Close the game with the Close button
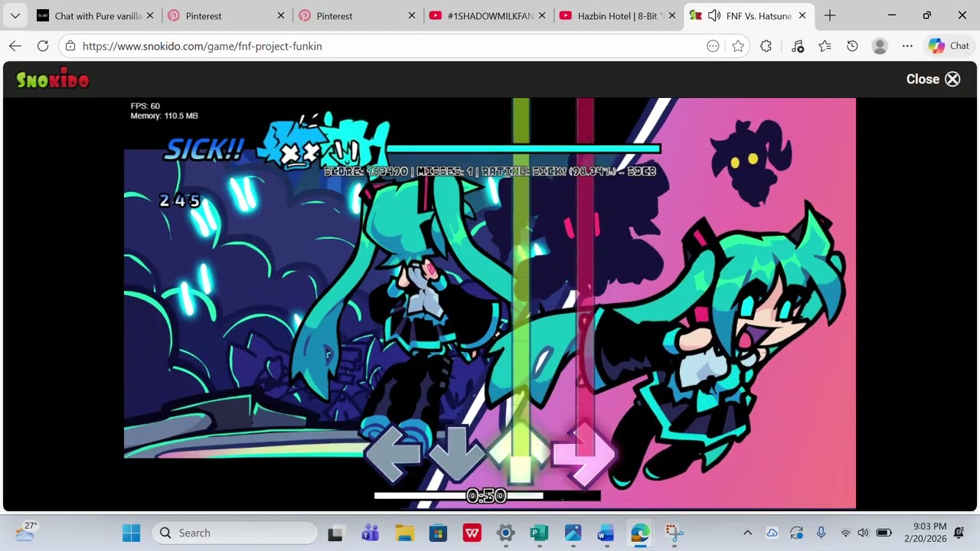 [x=933, y=79]
